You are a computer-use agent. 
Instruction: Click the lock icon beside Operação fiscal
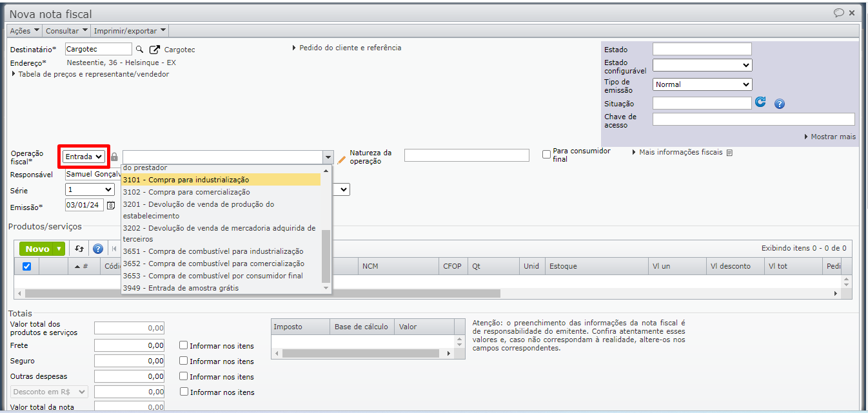114,157
